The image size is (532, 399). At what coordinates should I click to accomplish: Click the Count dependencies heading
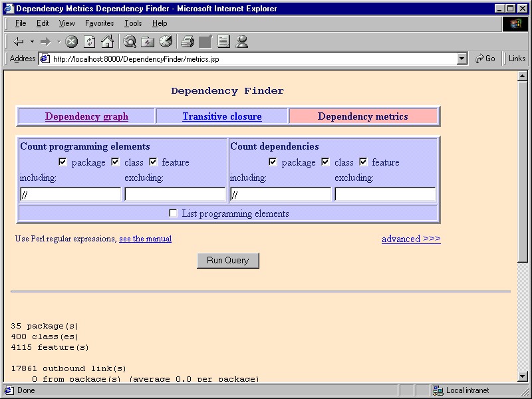[275, 146]
